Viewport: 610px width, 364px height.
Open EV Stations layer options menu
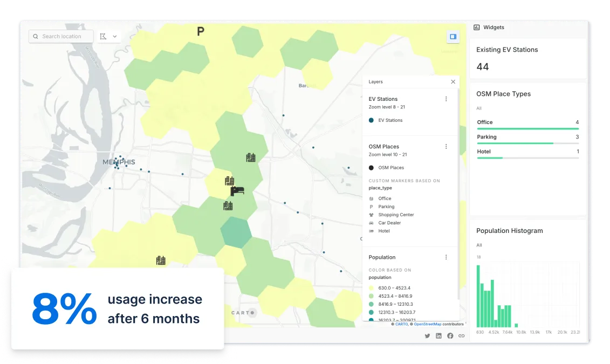[x=446, y=99]
